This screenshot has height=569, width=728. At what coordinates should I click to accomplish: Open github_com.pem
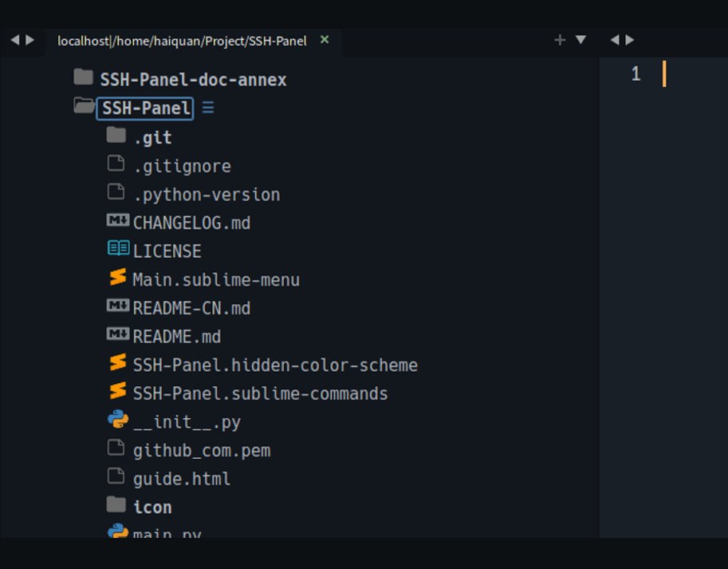coord(202,451)
